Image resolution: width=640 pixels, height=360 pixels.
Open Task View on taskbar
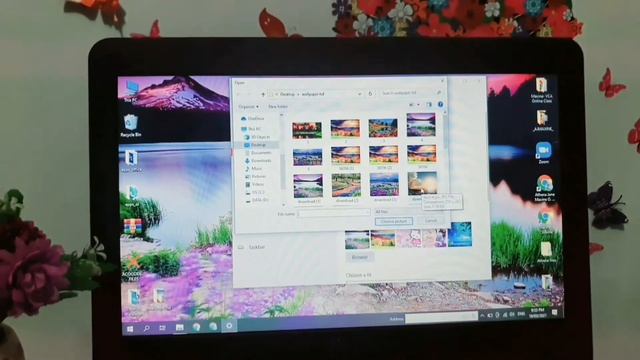(x=162, y=328)
